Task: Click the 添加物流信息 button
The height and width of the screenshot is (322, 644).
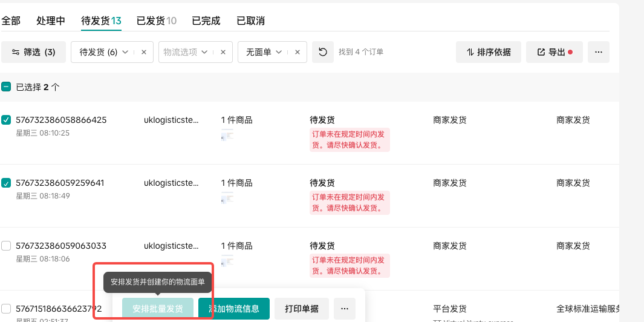Action: point(234,309)
